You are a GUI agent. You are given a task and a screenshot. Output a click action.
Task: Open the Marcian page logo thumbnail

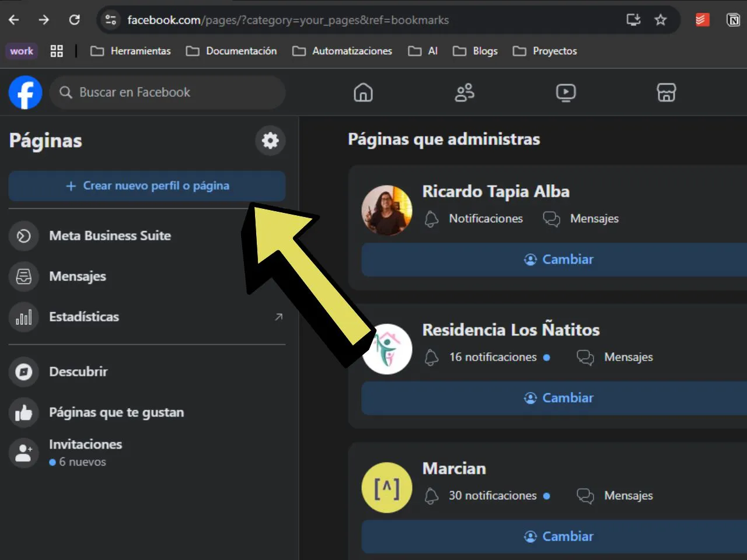(387, 488)
